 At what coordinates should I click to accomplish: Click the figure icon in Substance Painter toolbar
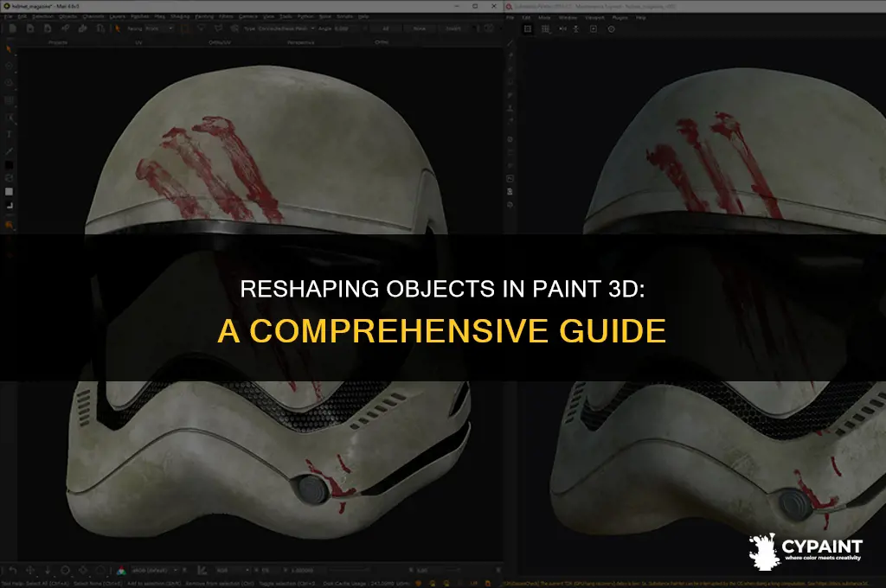[575, 29]
